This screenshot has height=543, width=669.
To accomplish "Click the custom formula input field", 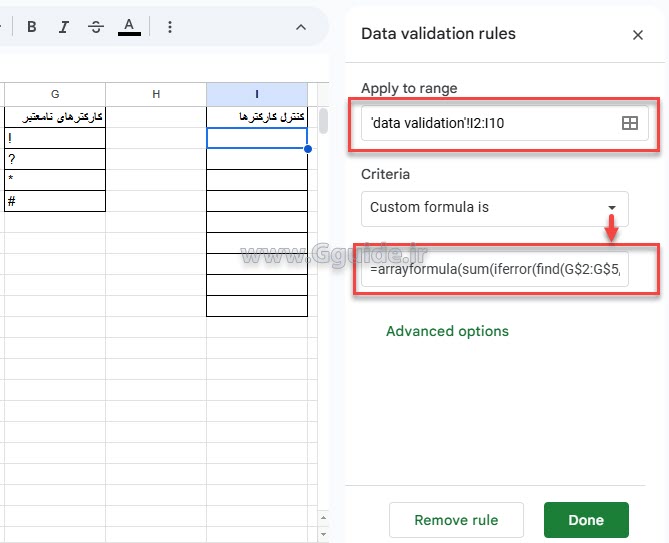I will pos(494,269).
